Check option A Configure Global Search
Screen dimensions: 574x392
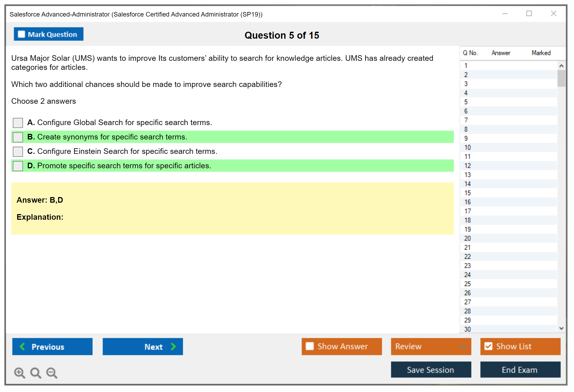(x=18, y=123)
